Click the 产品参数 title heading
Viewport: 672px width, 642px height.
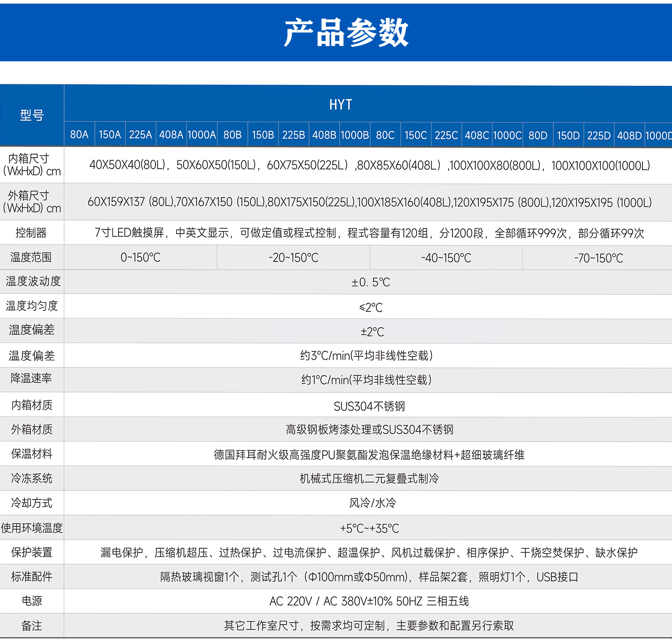click(346, 33)
